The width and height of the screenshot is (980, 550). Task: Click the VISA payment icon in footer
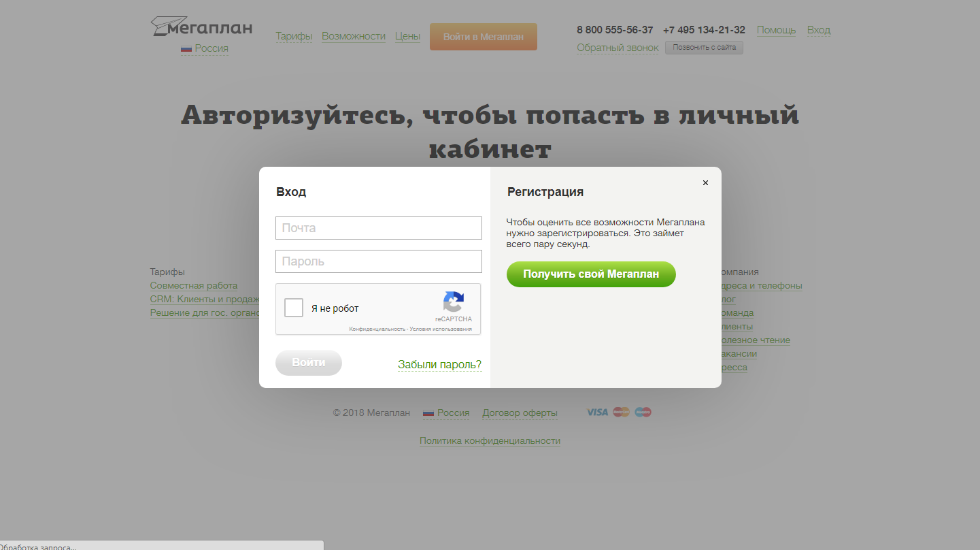click(597, 412)
